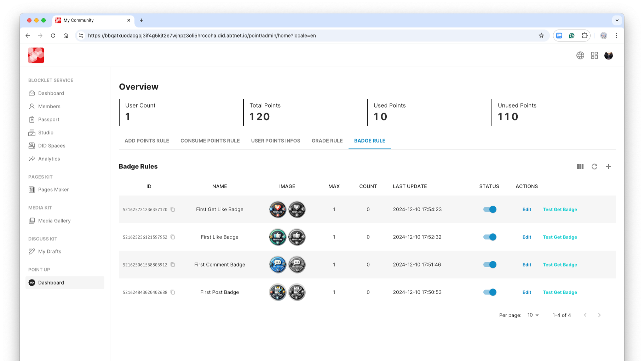
Task: Click the add badge rule plus icon
Action: click(608, 166)
